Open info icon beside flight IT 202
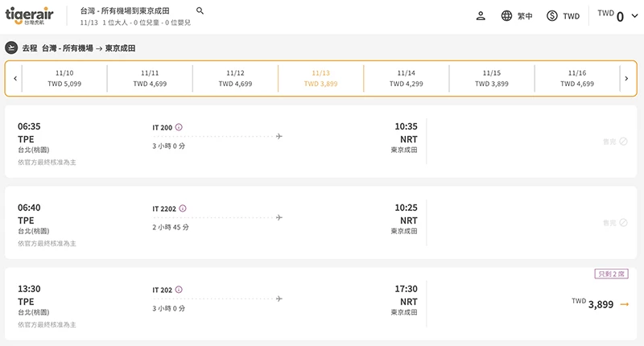The image size is (644, 346). [179, 290]
